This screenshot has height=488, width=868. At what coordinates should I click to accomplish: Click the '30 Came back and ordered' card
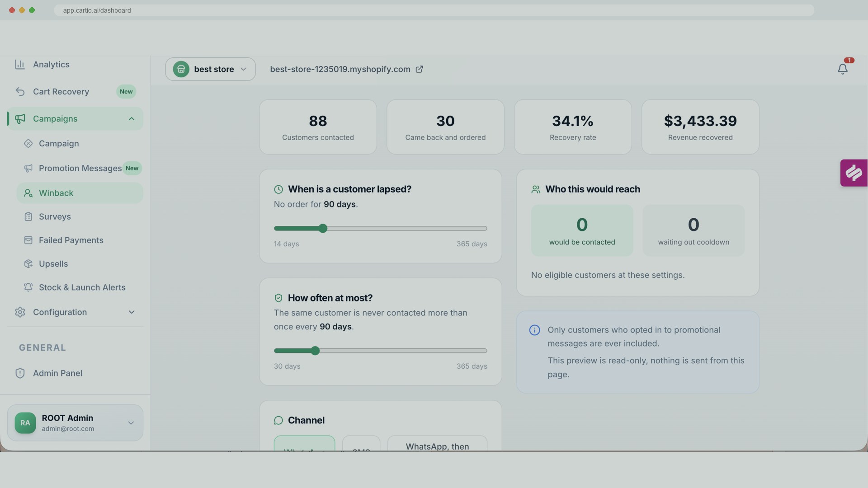[445, 127]
